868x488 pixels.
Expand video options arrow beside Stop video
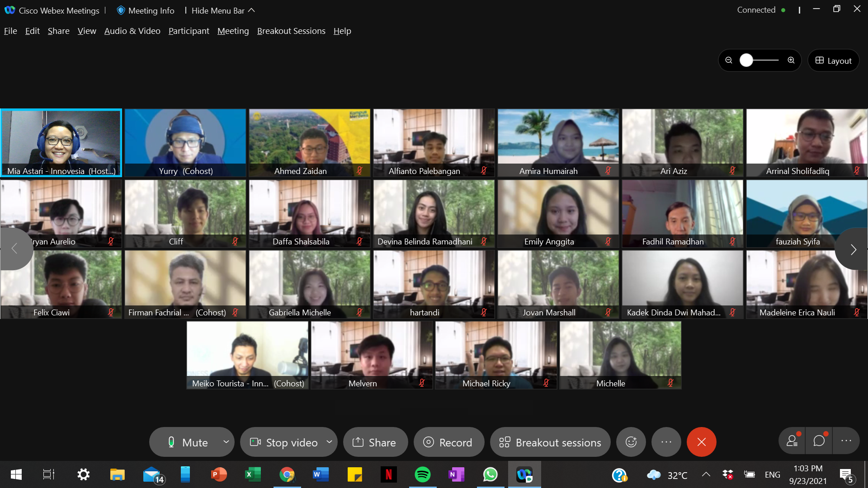point(329,442)
